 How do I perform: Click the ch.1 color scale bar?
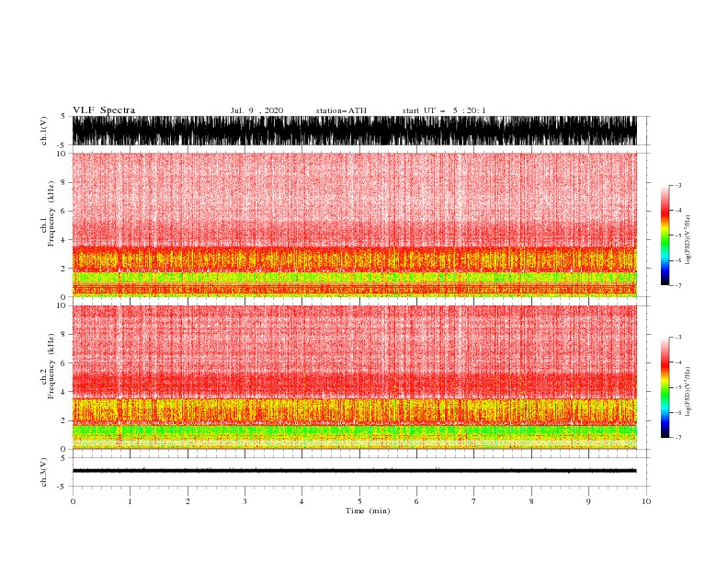point(665,236)
